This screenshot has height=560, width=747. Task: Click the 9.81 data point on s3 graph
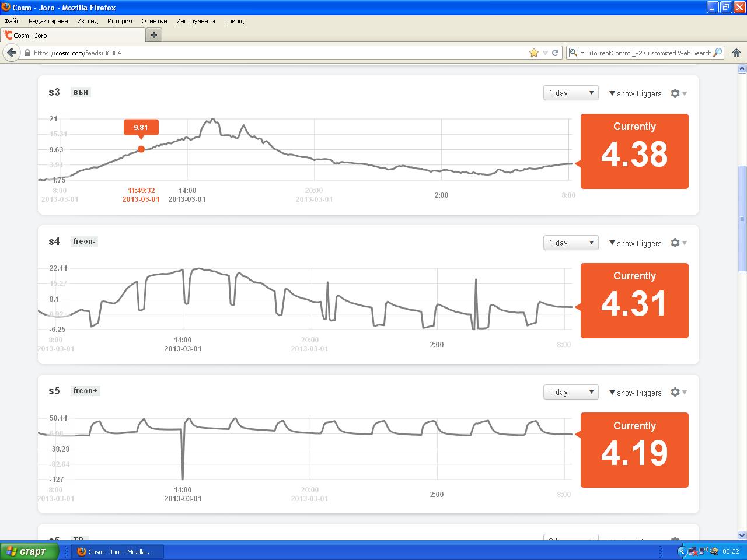pos(141,149)
